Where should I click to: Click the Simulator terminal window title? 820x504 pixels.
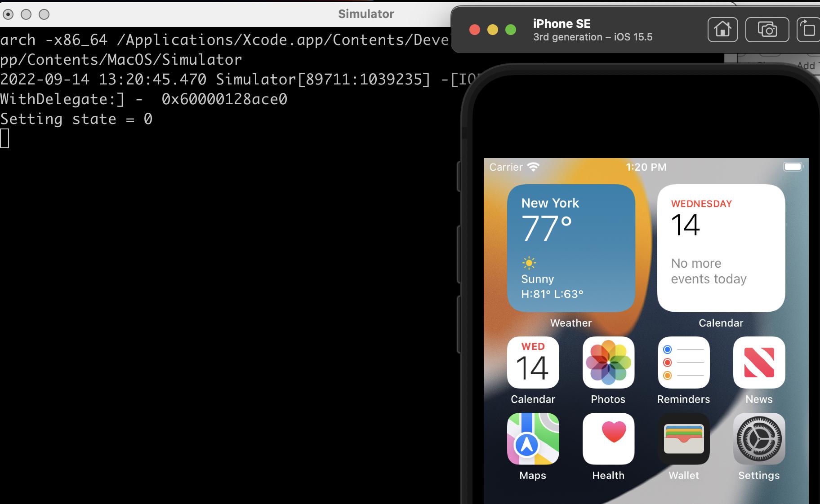(366, 14)
